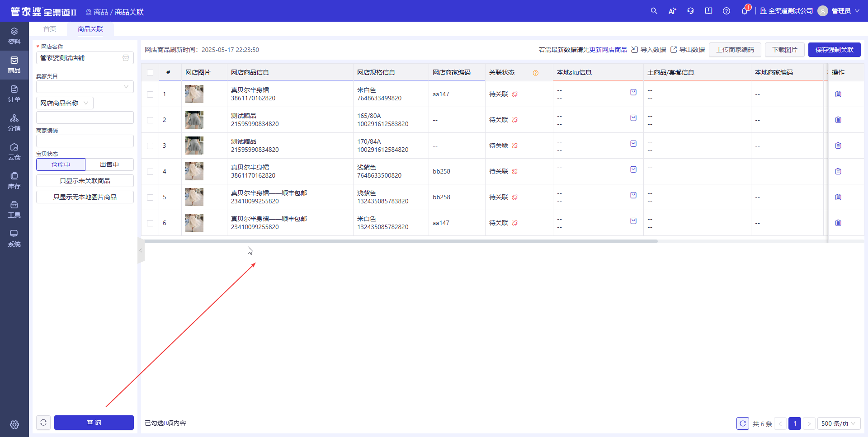
Task: Click 导出数据
Action: (688, 50)
